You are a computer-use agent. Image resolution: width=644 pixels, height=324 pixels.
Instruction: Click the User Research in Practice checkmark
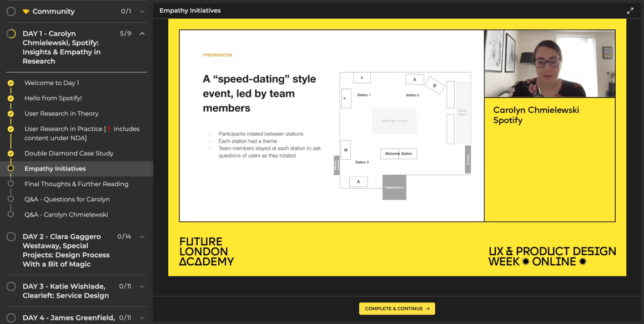click(x=11, y=129)
